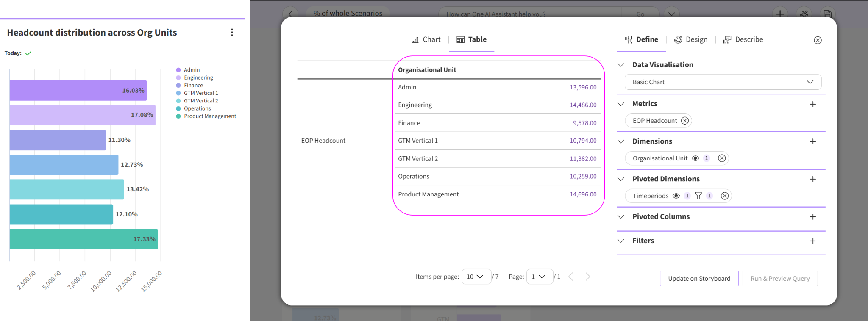
Task: Remove the EOP Headcount metric chip
Action: point(684,121)
